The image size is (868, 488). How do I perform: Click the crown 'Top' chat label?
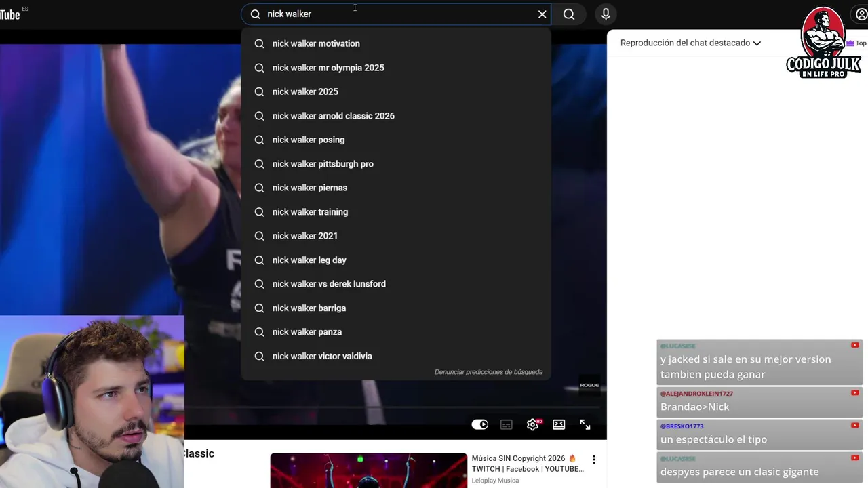pyautogui.click(x=856, y=43)
